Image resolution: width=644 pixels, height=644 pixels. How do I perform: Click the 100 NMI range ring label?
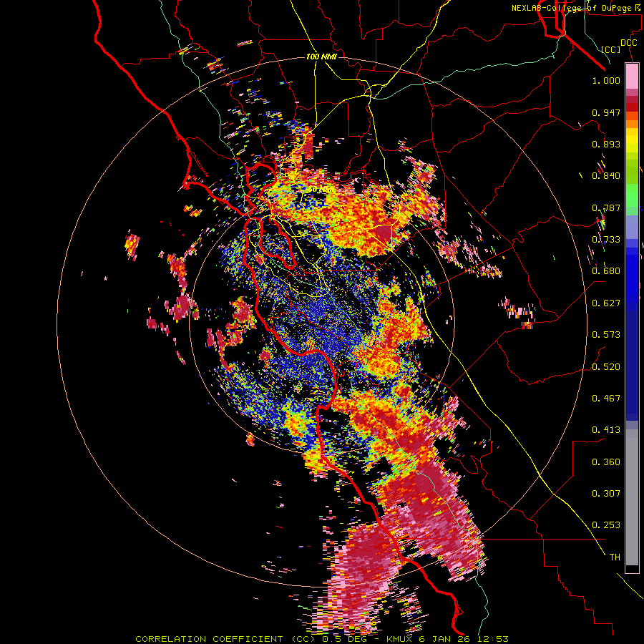coord(321,57)
